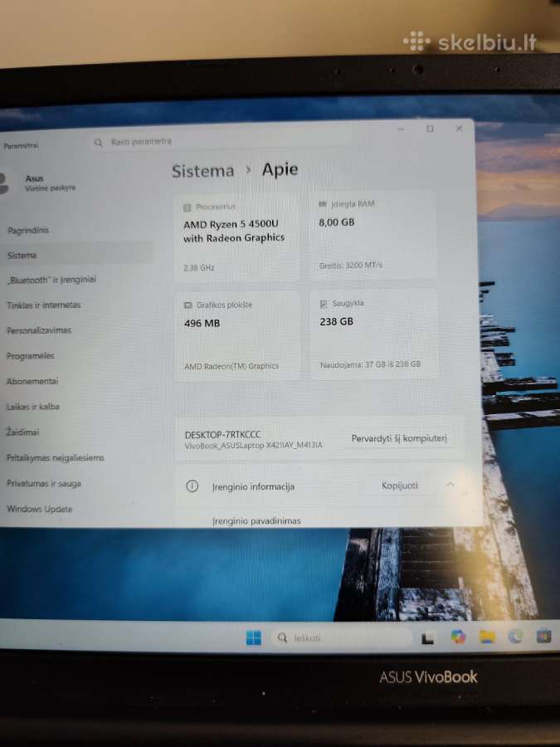
Task: Click the info icon beside Įrenginio informacija
Action: point(192,486)
